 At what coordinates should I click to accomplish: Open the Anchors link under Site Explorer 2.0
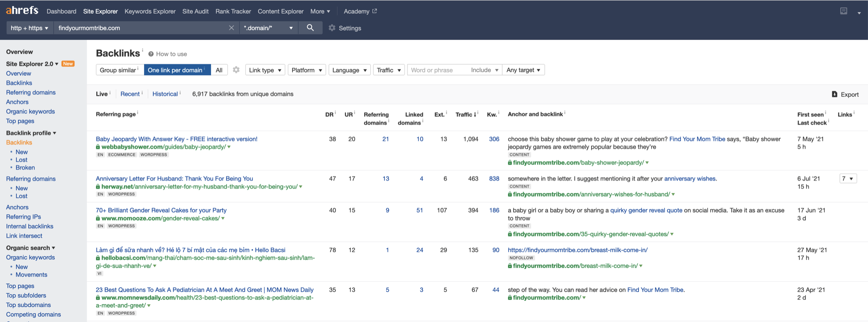coord(17,102)
